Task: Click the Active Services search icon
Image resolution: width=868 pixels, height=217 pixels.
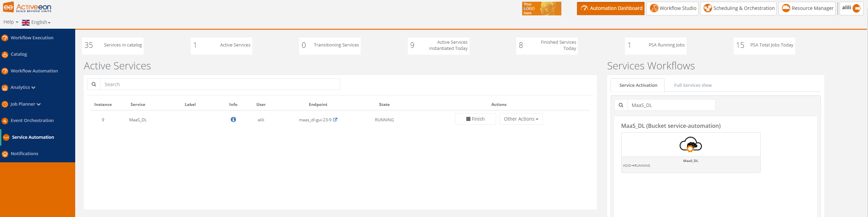Action: click(x=94, y=84)
